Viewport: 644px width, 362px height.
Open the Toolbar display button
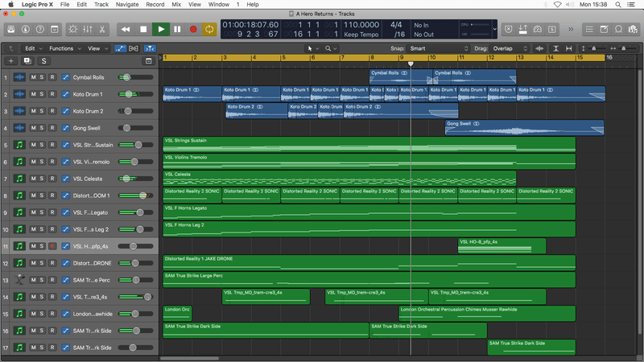click(x=54, y=29)
